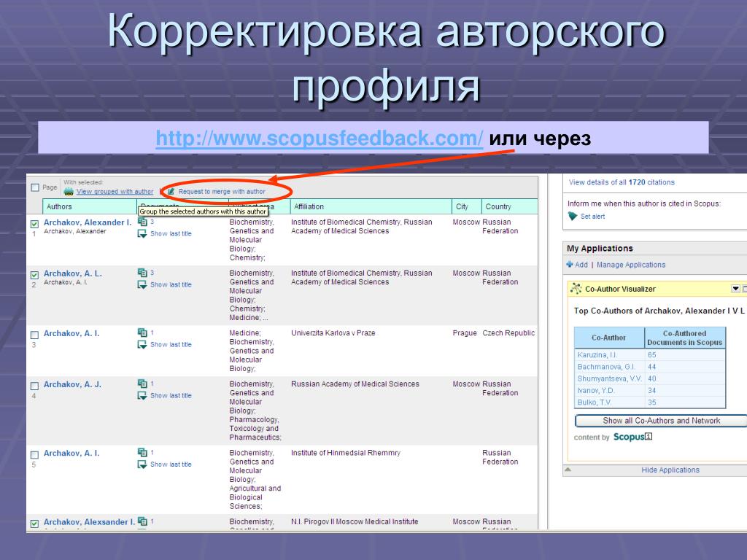Image resolution: width=747 pixels, height=560 pixels.
Task: Open documents icon for Archakov, A. L.
Action: tap(142, 273)
